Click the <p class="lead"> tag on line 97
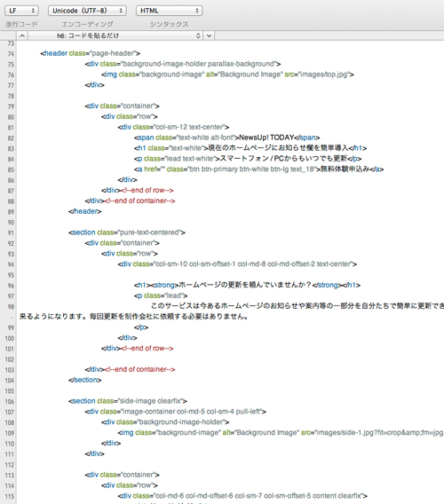 161,295
